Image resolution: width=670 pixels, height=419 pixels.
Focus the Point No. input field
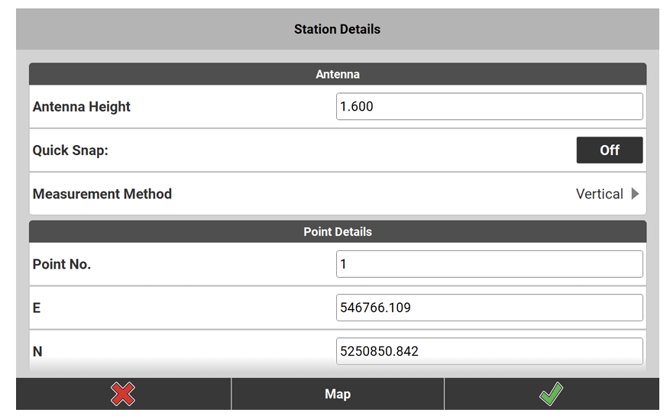(x=489, y=264)
